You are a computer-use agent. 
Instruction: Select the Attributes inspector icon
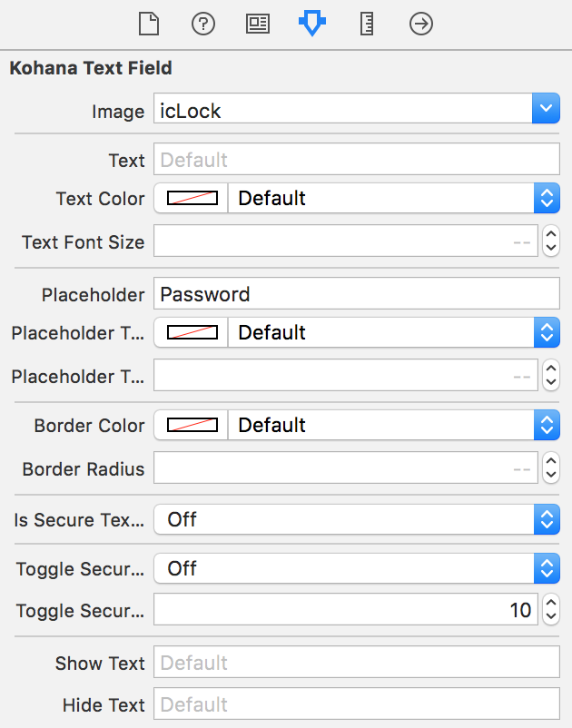[312, 24]
